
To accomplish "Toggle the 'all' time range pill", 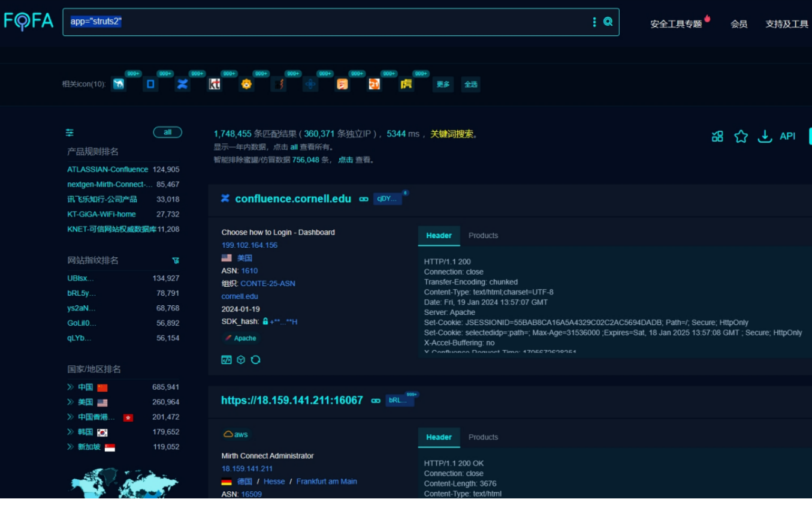I will (x=168, y=132).
